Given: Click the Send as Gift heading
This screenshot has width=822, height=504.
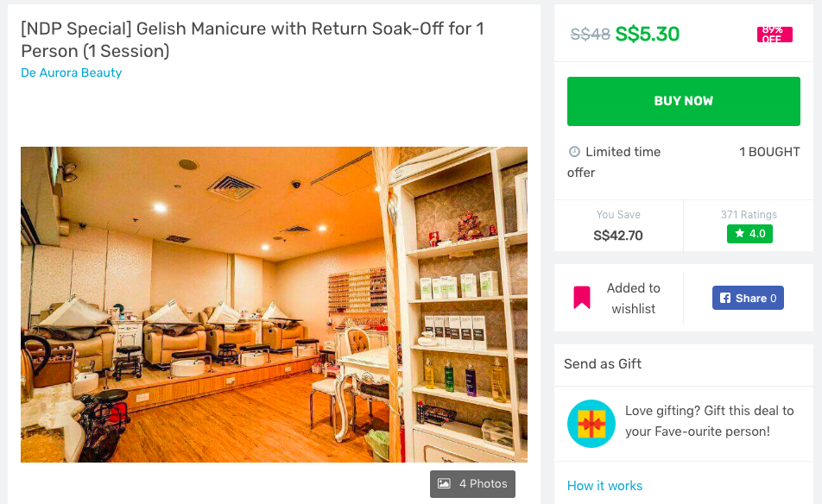Looking at the screenshot, I should click(x=603, y=364).
